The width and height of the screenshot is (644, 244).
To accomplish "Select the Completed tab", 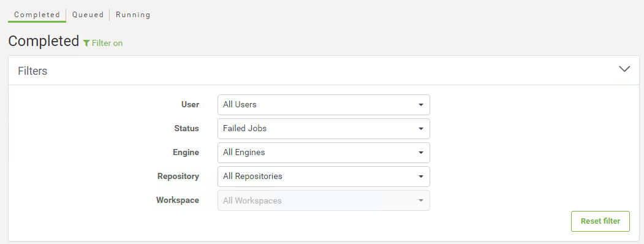I will click(x=37, y=15).
